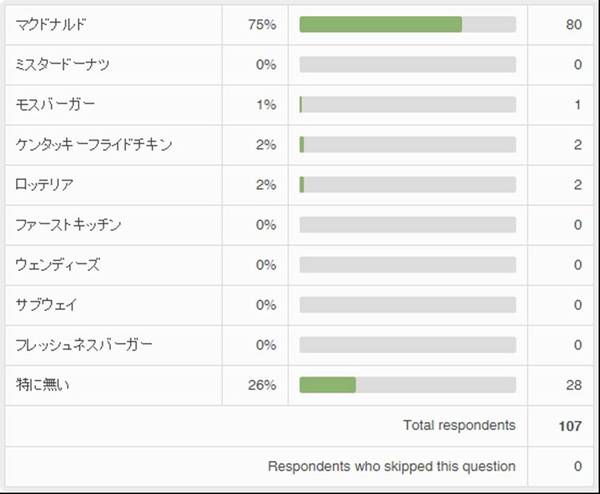The width and height of the screenshot is (600, 494).
Task: Click the ケンタッキーフライドチキン 2% bar
Action: click(407, 145)
